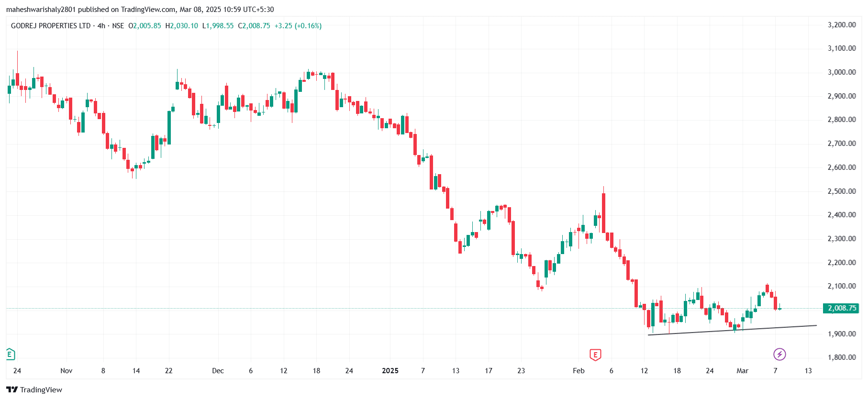This screenshot has width=868, height=400.
Task: Click the Nov label on the time axis
Action: 67,371
